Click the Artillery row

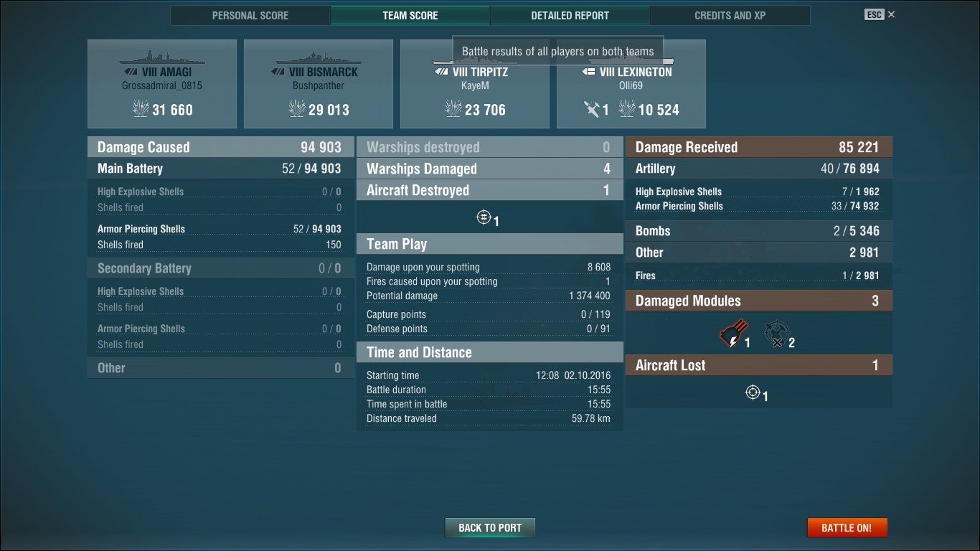pyautogui.click(x=759, y=169)
